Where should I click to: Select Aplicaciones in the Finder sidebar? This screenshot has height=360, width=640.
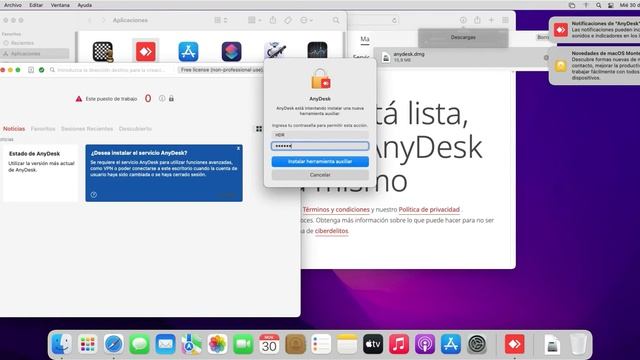coord(35,53)
